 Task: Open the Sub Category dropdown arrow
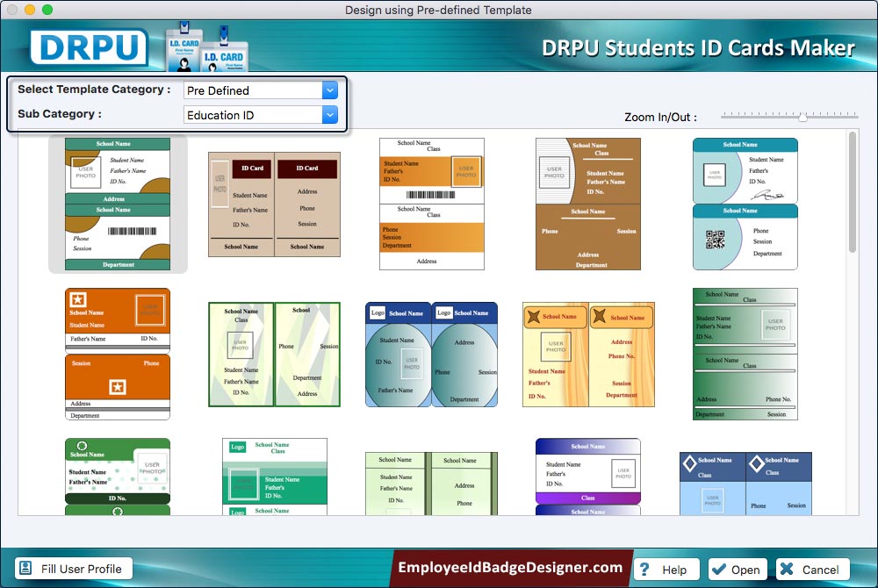coord(330,115)
